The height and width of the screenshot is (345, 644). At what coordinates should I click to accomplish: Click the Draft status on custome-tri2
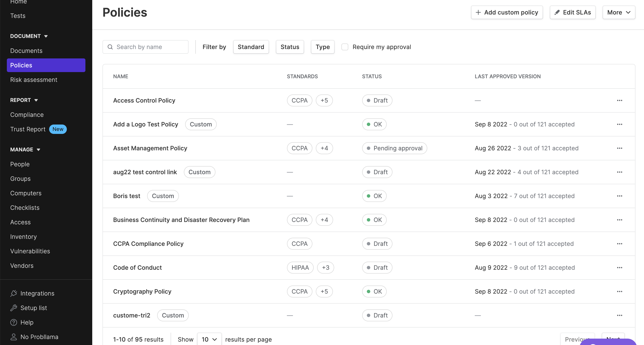coord(377,315)
